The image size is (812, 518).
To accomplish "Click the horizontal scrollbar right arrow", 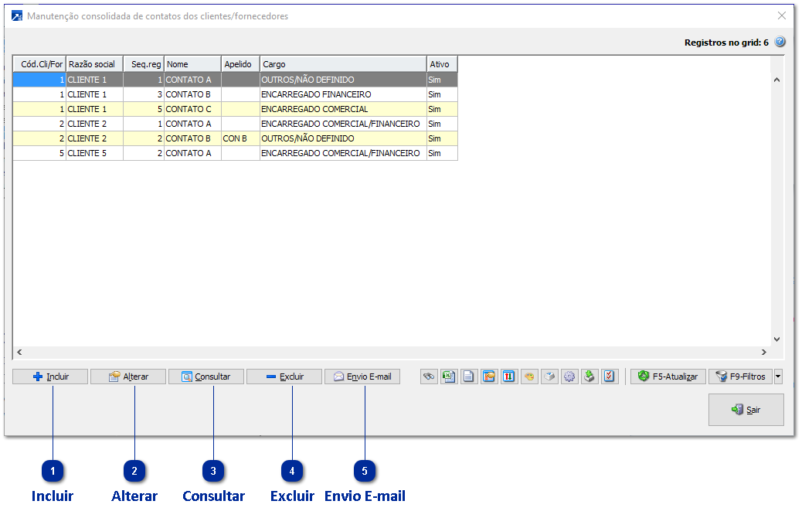I will click(764, 353).
